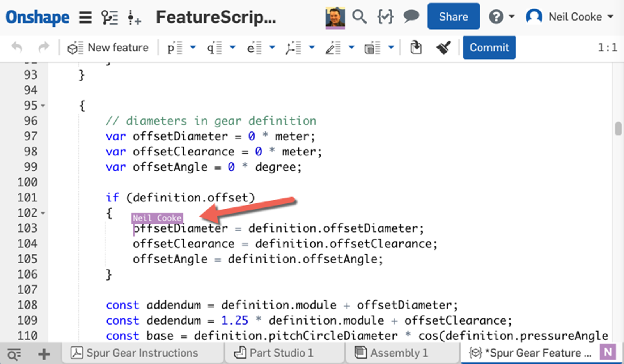Click the undo arrow
The height and width of the screenshot is (364, 624).
click(17, 48)
